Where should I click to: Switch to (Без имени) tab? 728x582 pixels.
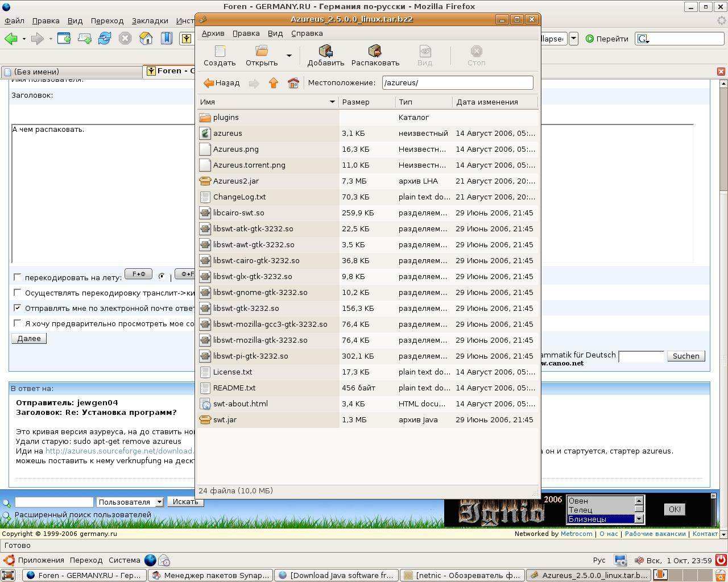coord(71,72)
